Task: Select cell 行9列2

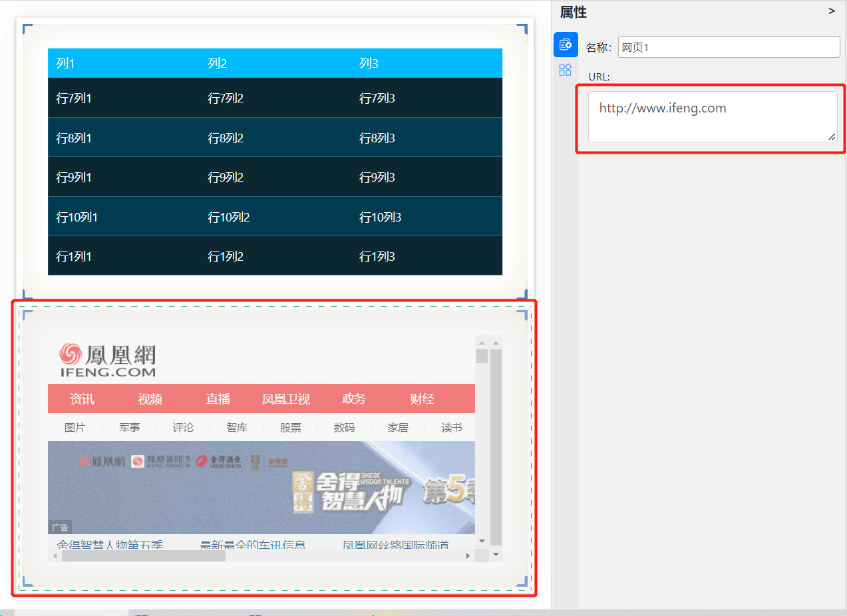Action: [226, 178]
